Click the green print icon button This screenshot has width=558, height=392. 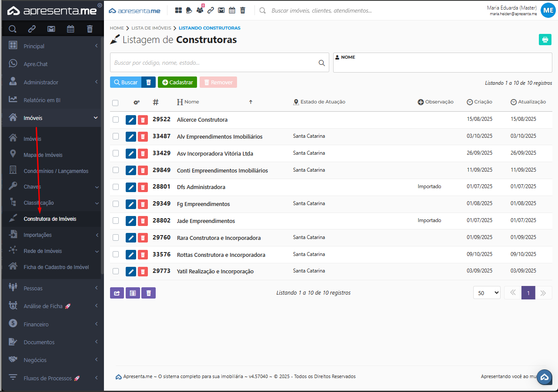click(545, 40)
